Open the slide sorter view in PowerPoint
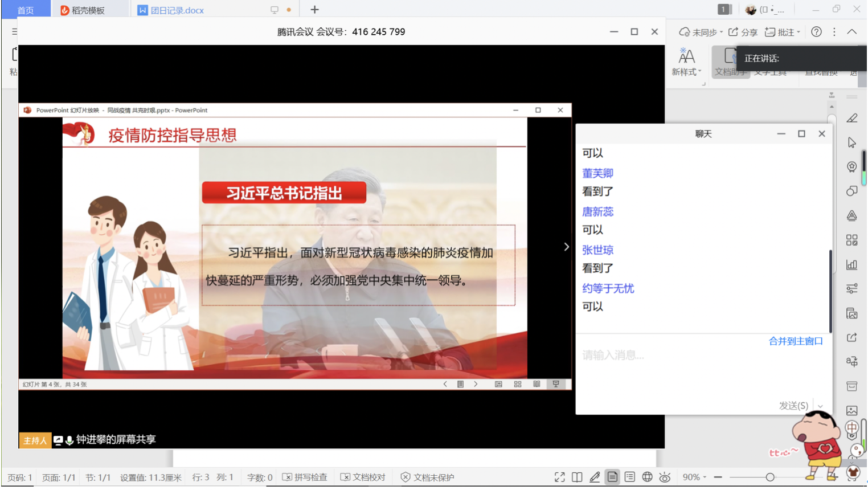The height and width of the screenshot is (490, 868). (x=518, y=385)
